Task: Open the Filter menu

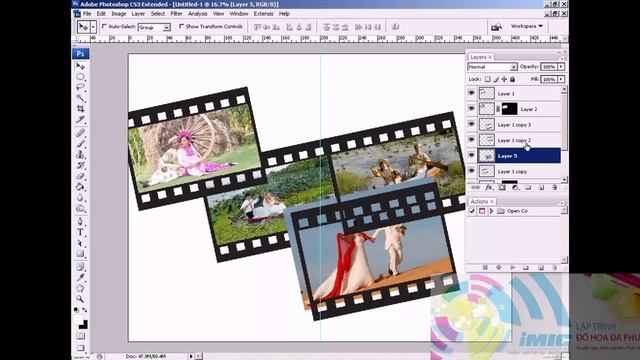Action: 176,13
